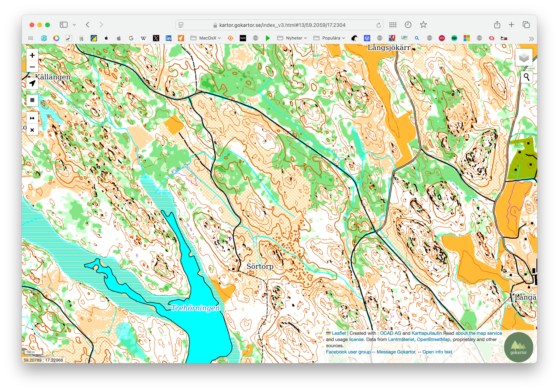Click the Lantmäteriet data source link
The image size is (559, 392).
[401, 339]
